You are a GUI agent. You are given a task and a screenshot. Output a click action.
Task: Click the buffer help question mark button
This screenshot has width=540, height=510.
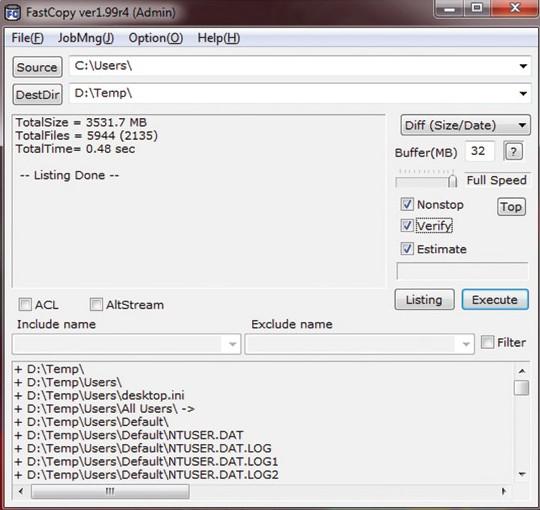[513, 151]
